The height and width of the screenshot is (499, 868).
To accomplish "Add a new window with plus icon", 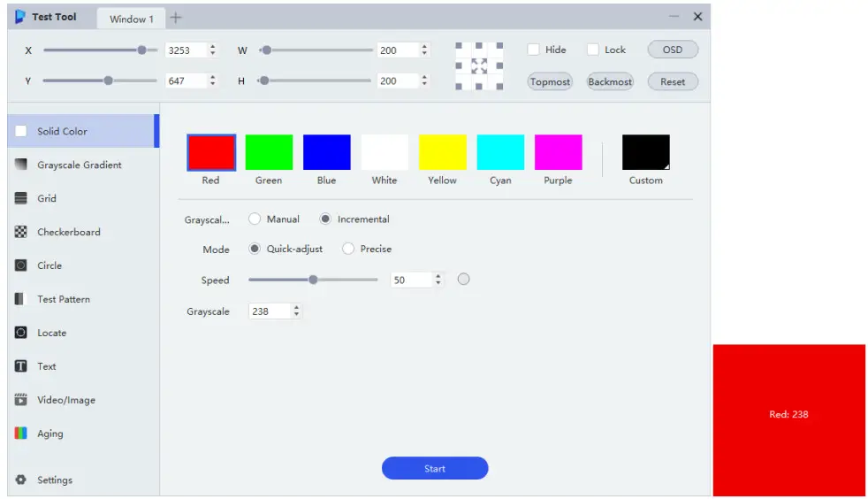I will 176,18.
